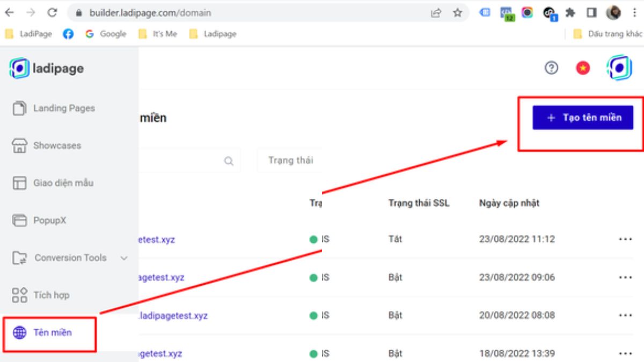Go to Showcases section
644x362 pixels.
pos(57,145)
